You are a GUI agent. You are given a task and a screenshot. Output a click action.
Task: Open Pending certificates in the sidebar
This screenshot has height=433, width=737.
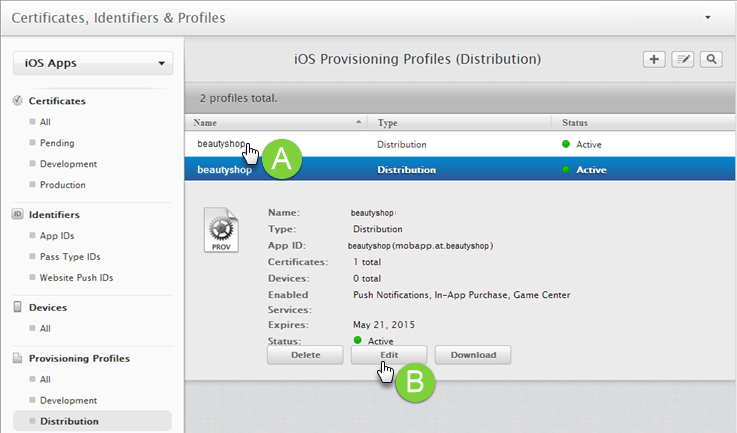coord(57,143)
